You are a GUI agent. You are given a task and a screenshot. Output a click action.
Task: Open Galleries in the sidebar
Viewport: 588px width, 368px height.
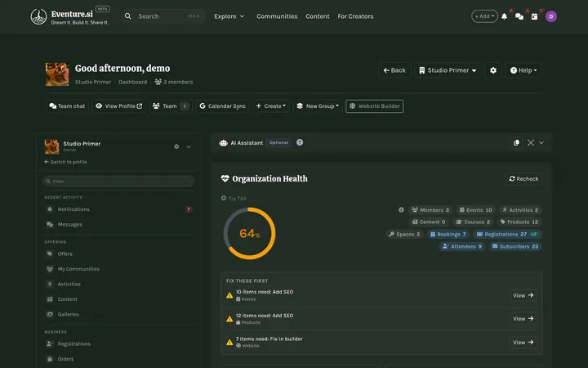click(x=119, y=314)
